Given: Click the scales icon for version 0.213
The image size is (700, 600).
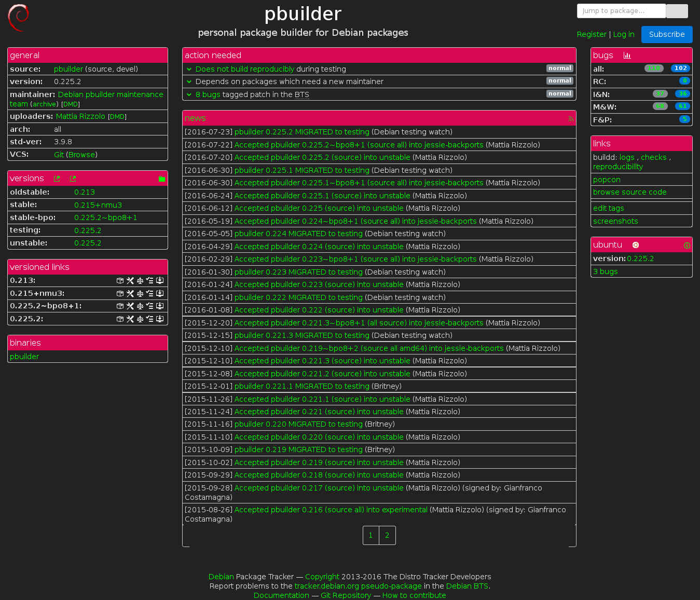Looking at the screenshot, I should coord(140,281).
